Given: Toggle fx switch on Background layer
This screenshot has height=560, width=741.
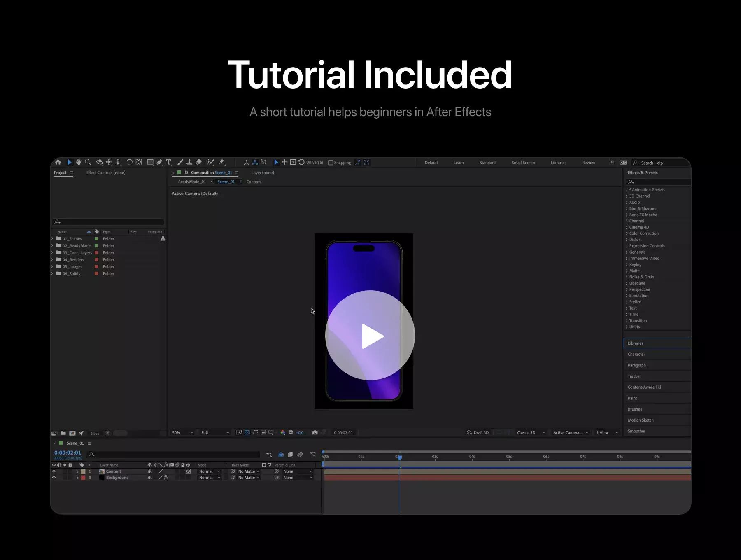Looking at the screenshot, I should [x=166, y=478].
